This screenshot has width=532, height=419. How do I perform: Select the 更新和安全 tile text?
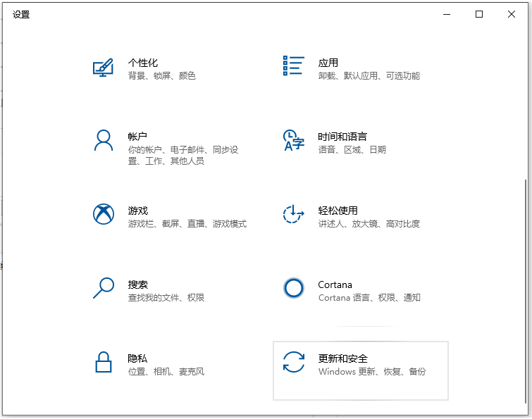pos(342,358)
